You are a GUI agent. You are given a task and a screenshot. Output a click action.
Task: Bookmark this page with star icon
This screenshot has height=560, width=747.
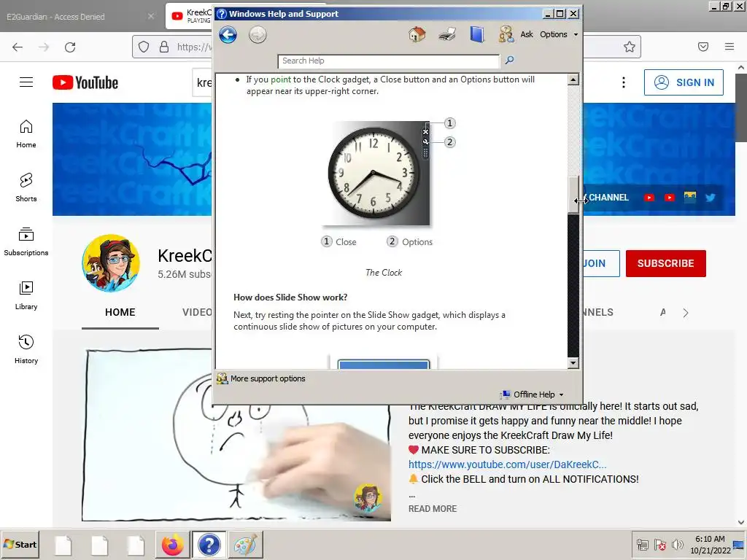pos(630,47)
